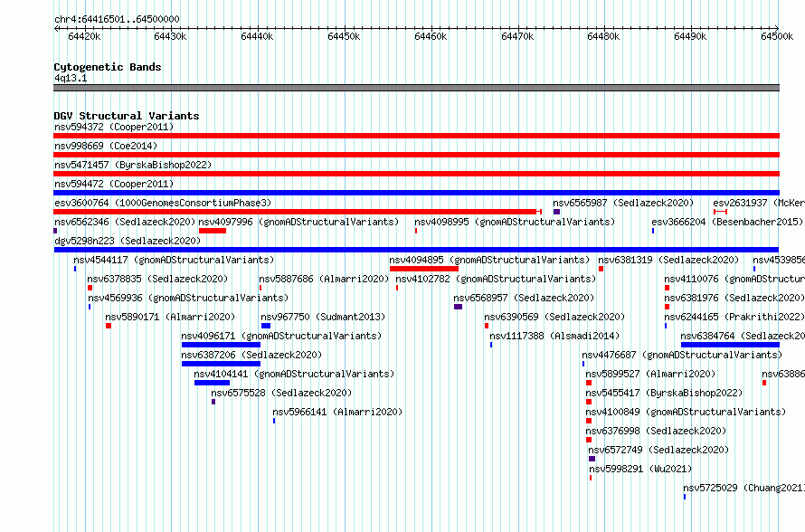
Task: Select nsv6565987 (Sedlazeck2020) label
Action: tap(623, 203)
